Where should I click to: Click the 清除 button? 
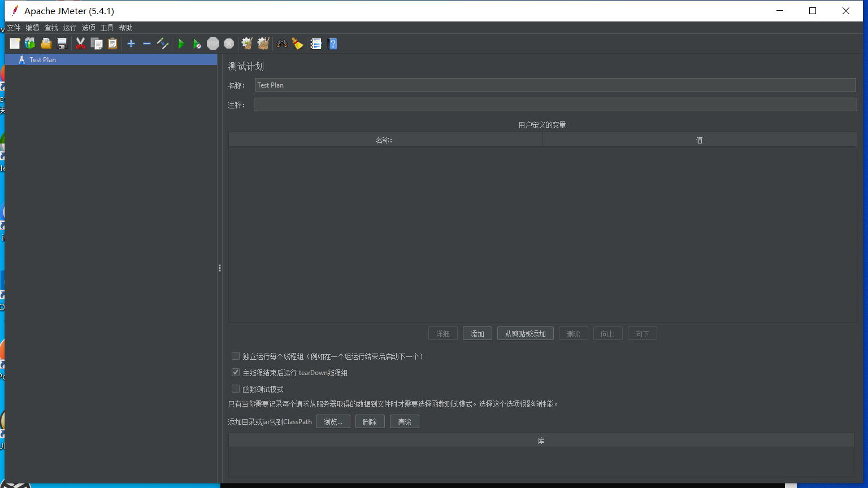pos(405,421)
